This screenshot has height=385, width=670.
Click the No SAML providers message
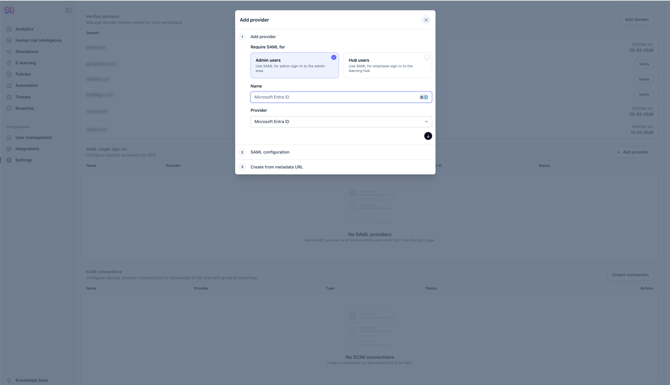pyautogui.click(x=370, y=234)
